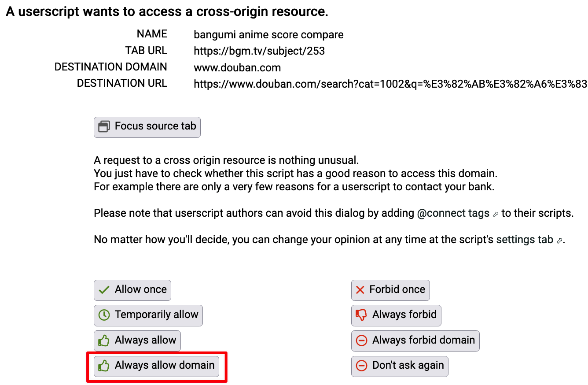
Task: Click the thumbs-down icon on Always forbid
Action: (361, 315)
